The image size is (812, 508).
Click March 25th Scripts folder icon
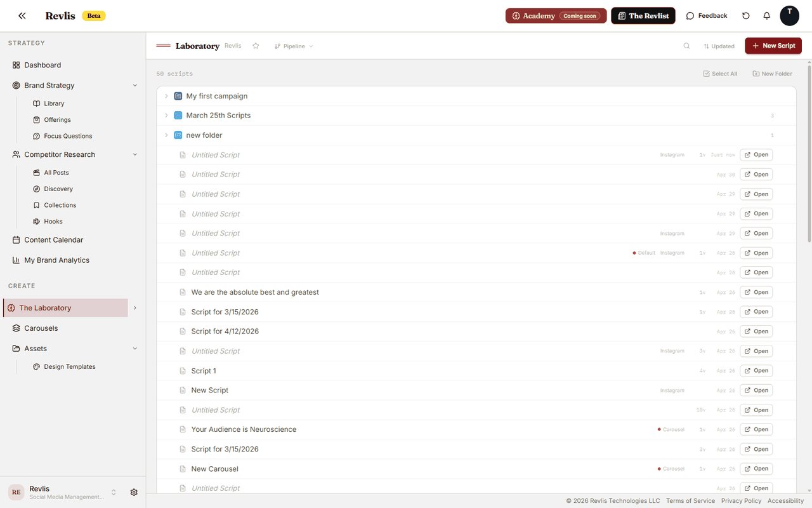click(x=178, y=116)
